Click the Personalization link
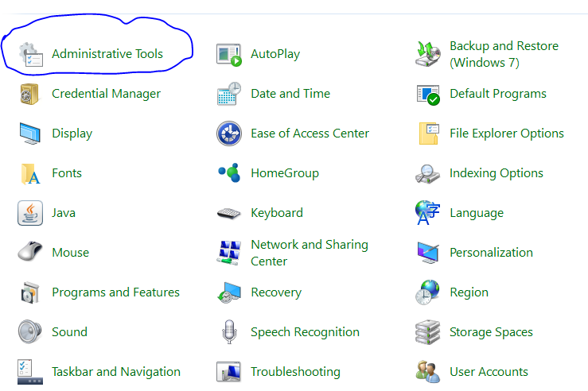This screenshot has height=391, width=588. (x=491, y=253)
